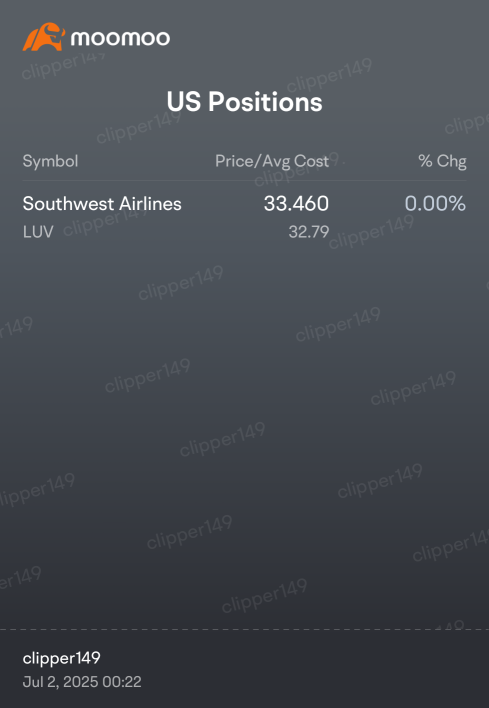The width and height of the screenshot is (489, 708).
Task: Sort by the % Chg column header
Action: [442, 161]
